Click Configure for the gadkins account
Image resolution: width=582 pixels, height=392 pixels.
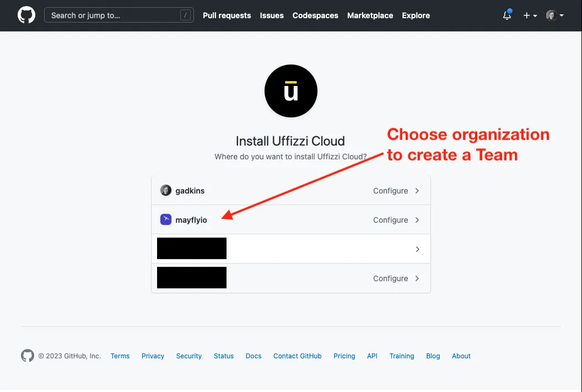tap(390, 191)
